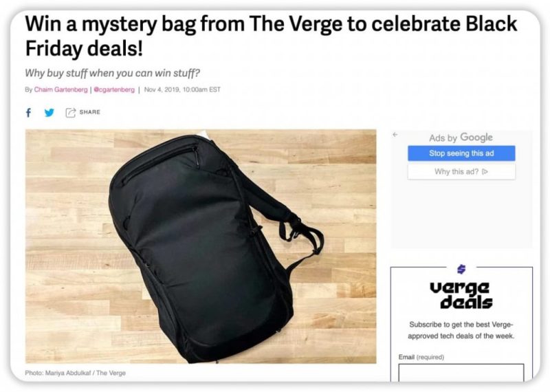Click the Verge Deals logo

[x=461, y=295]
